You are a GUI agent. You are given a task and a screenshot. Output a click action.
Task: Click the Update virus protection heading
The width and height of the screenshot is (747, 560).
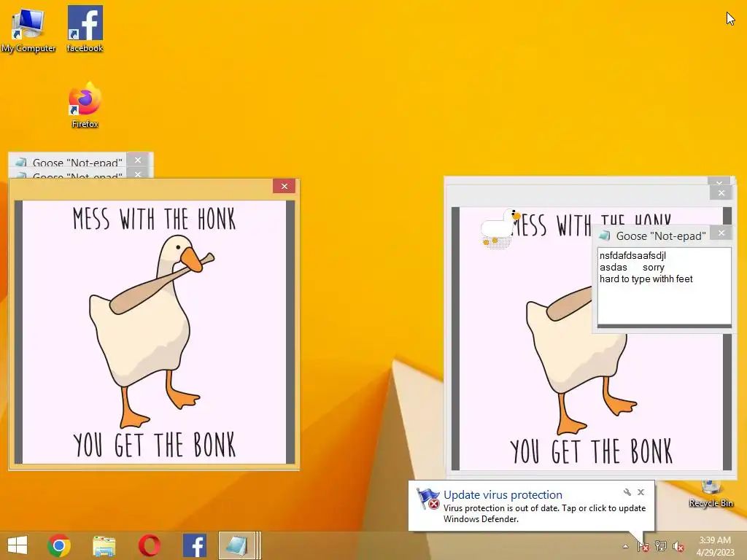point(503,495)
